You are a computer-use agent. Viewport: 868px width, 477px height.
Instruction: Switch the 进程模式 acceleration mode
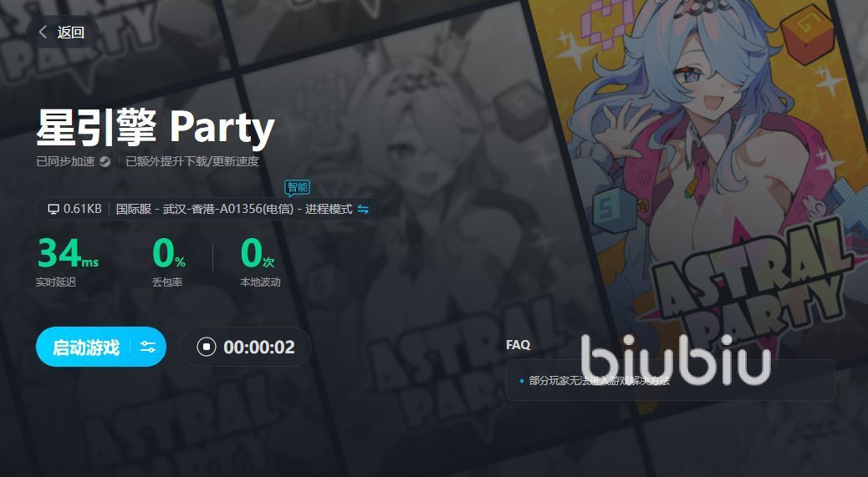coord(329,209)
